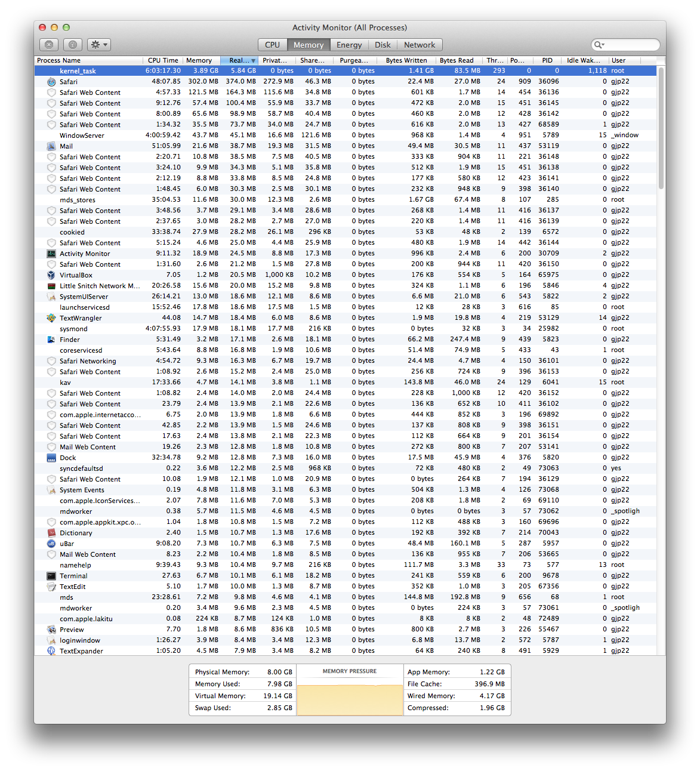Click the Dock process icon
The width and height of the screenshot is (700, 771).
[51, 458]
